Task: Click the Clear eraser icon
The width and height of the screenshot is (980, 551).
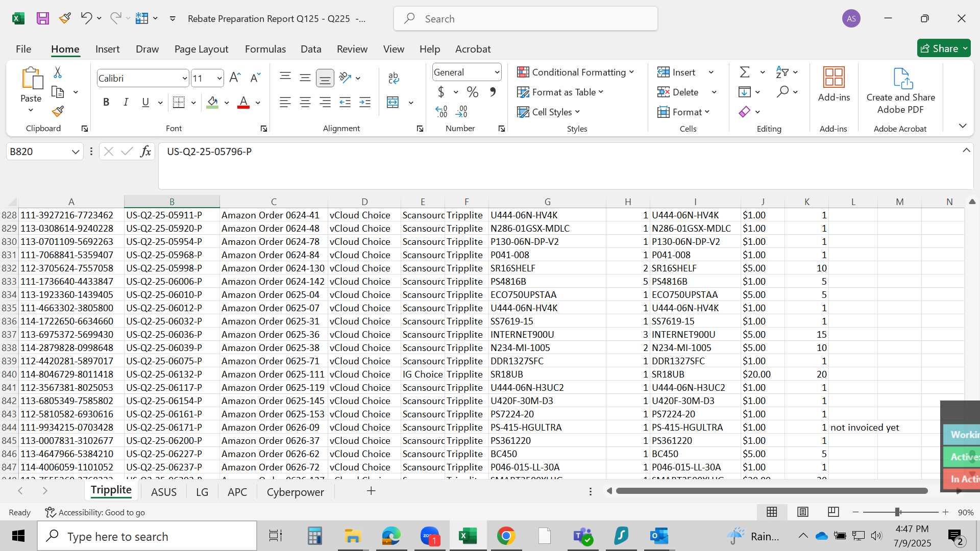Action: 745,112
